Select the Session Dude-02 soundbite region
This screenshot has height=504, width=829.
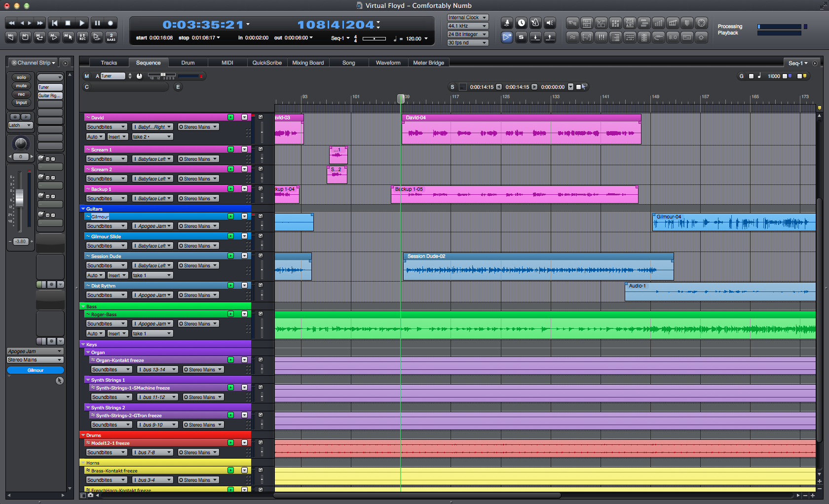[538, 266]
